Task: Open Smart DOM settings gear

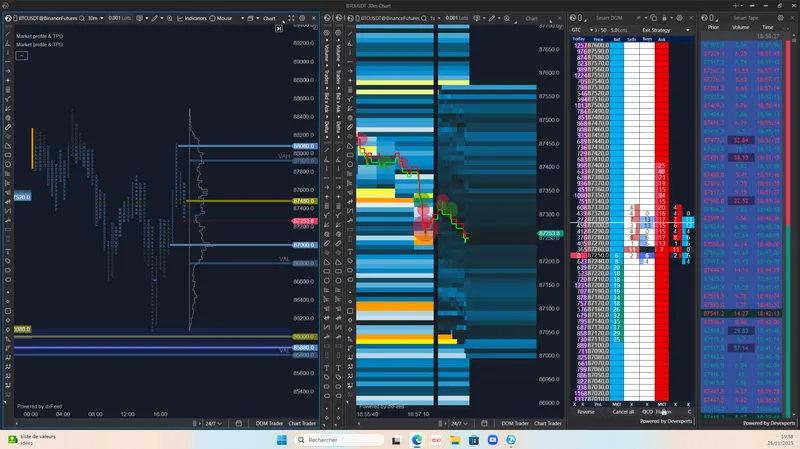Action: [x=679, y=18]
